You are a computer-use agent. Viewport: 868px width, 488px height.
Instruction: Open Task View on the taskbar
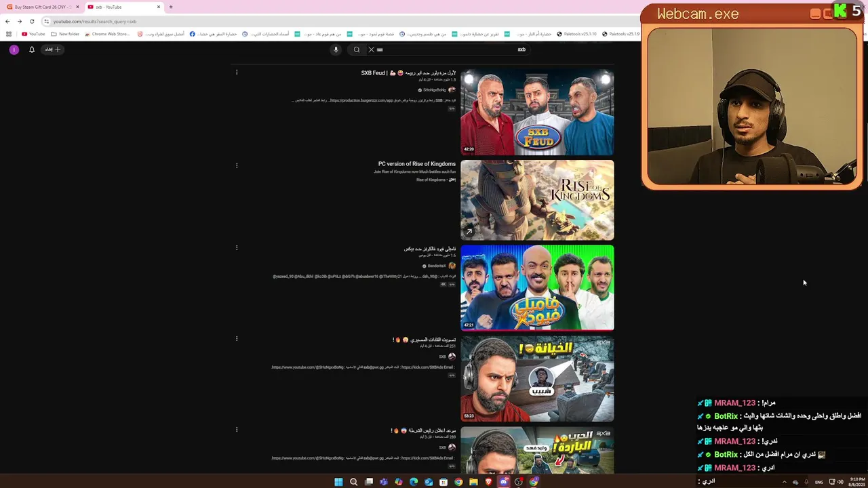point(369,482)
